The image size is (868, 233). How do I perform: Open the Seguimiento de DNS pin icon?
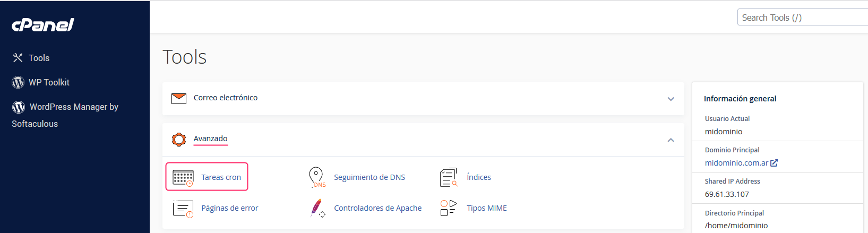316,177
